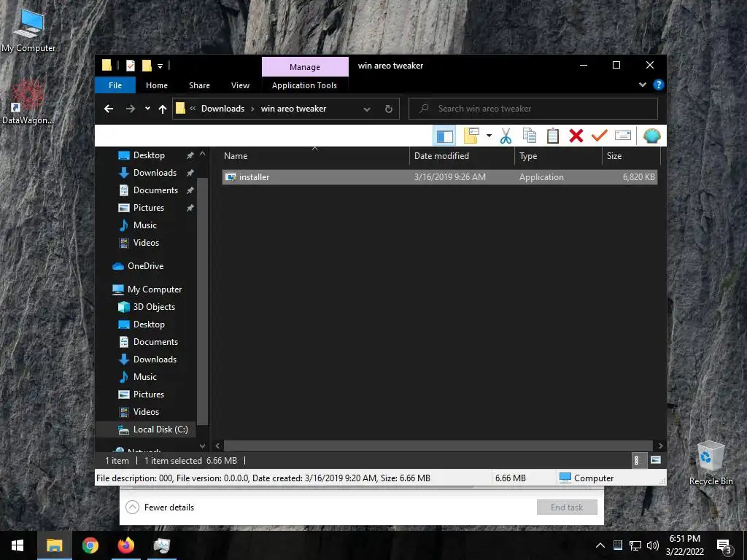Open Task Manager from taskbar
747x560 pixels.
[161, 545]
